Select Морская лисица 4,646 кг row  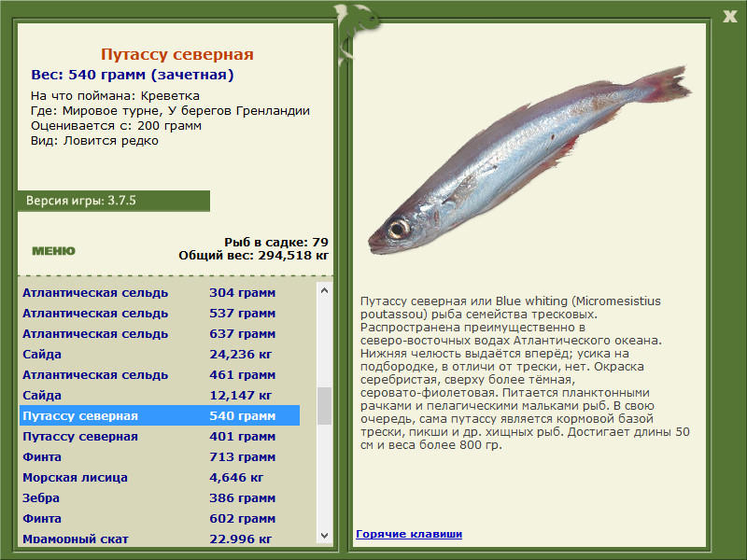160,477
